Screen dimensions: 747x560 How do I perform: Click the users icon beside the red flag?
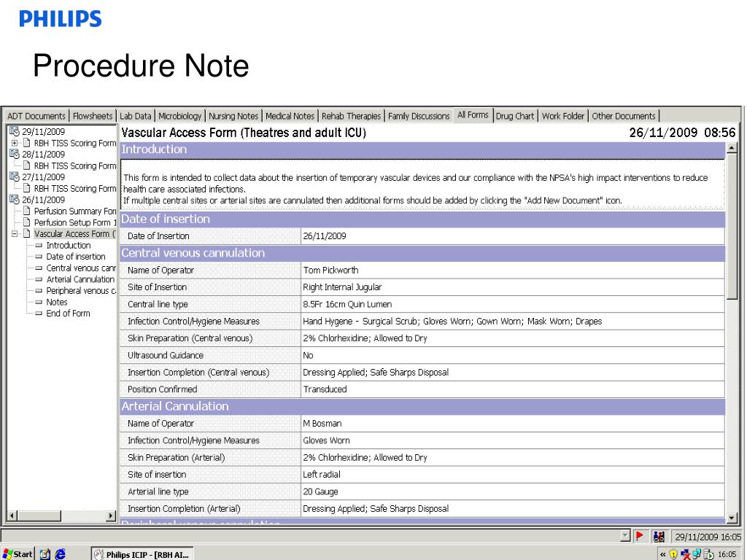pos(659,537)
